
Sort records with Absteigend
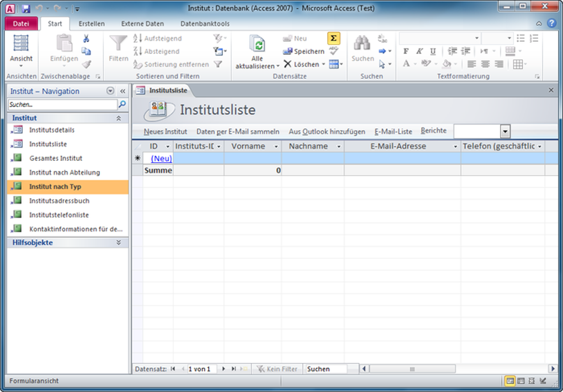click(157, 51)
